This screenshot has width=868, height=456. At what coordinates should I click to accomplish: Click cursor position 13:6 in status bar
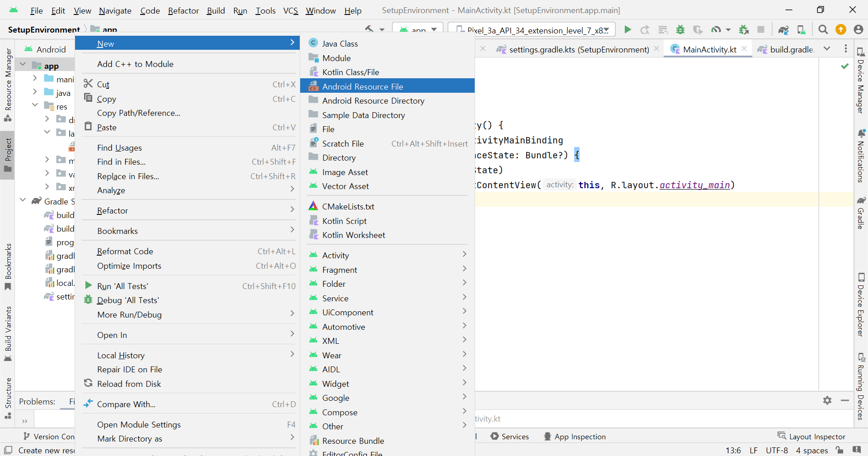click(733, 450)
